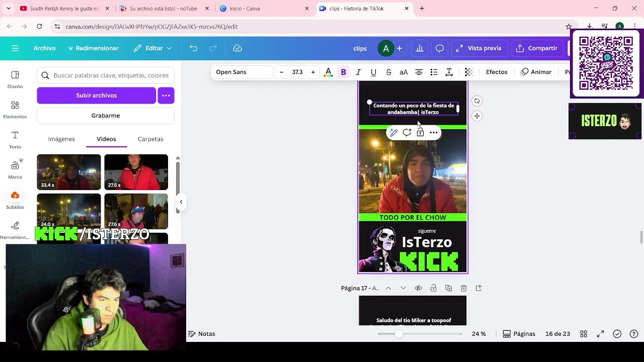
Task: Click Magic Write icon in floating toolbar
Action: (x=393, y=133)
